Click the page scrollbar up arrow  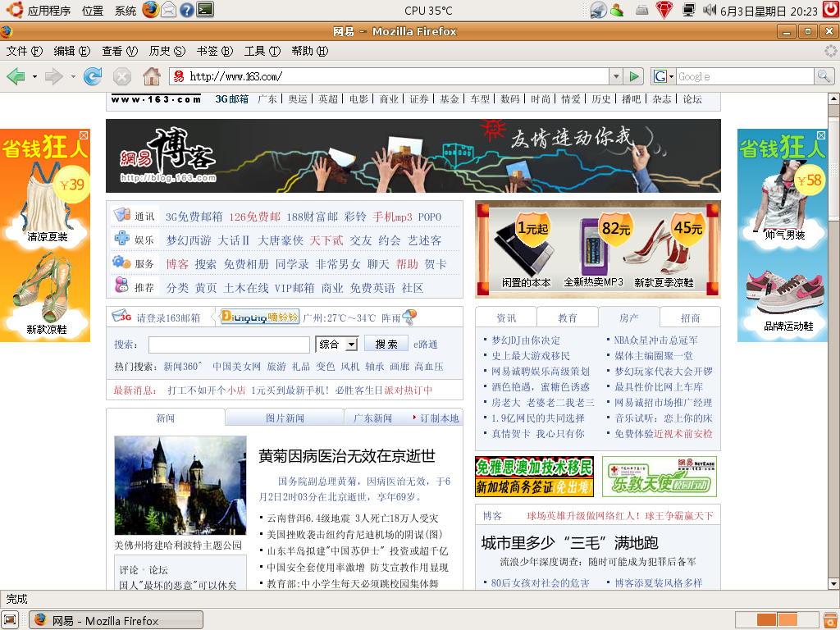tap(833, 98)
